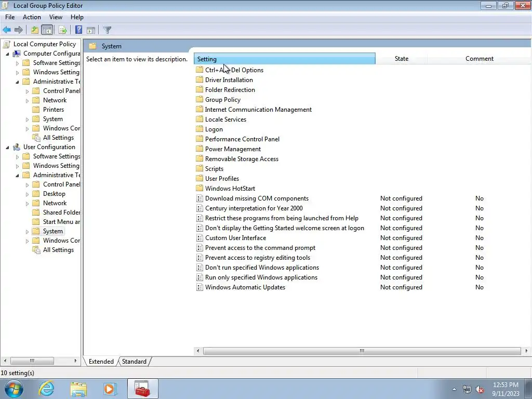The width and height of the screenshot is (532, 399).
Task: Click the settings list horizontal scrollbar
Action: [362, 351]
